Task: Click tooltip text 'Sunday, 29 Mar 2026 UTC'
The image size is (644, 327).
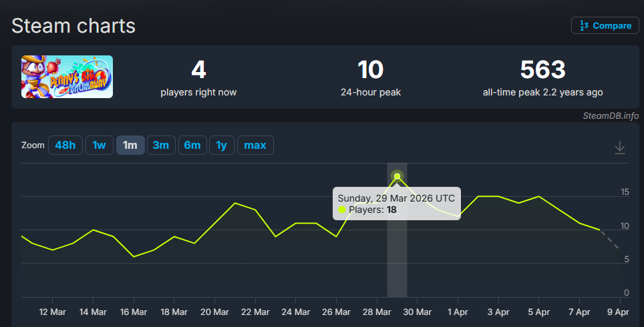Action: click(396, 198)
